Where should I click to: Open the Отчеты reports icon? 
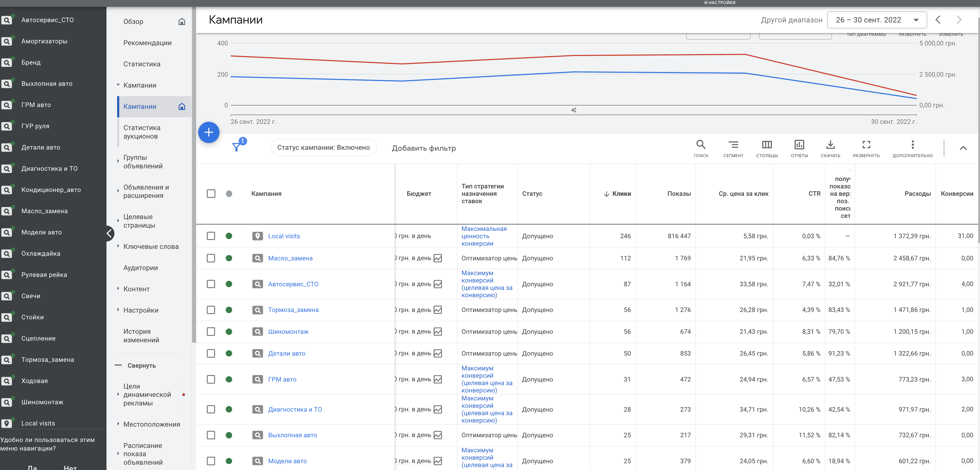click(x=799, y=144)
